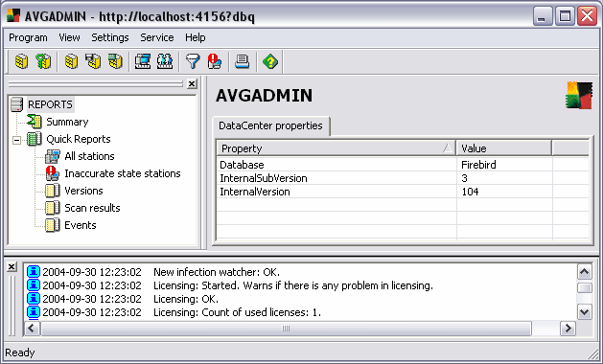This screenshot has width=603, height=364.
Task: Click the AVG logo in the right panel
Action: tap(579, 95)
